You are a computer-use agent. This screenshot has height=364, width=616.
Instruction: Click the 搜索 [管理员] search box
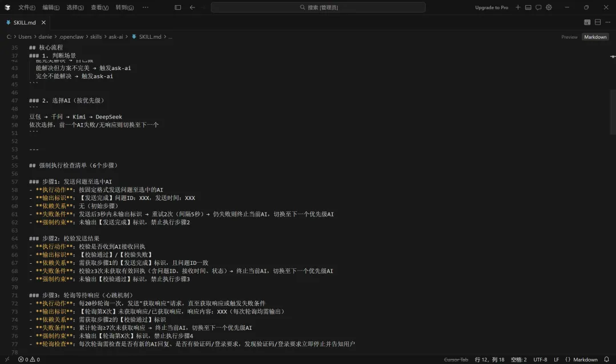click(318, 7)
